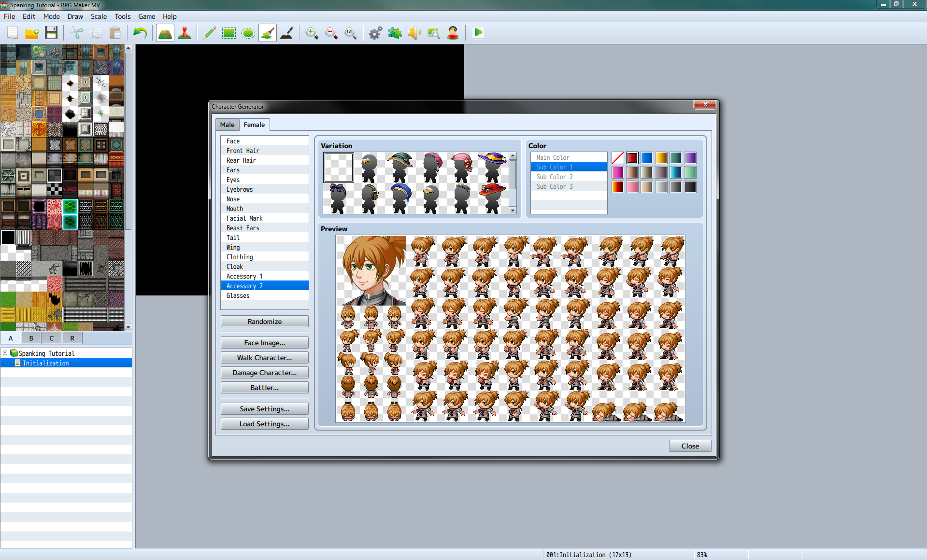
Task: Click the New Project toolbar icon
Action: click(13, 33)
